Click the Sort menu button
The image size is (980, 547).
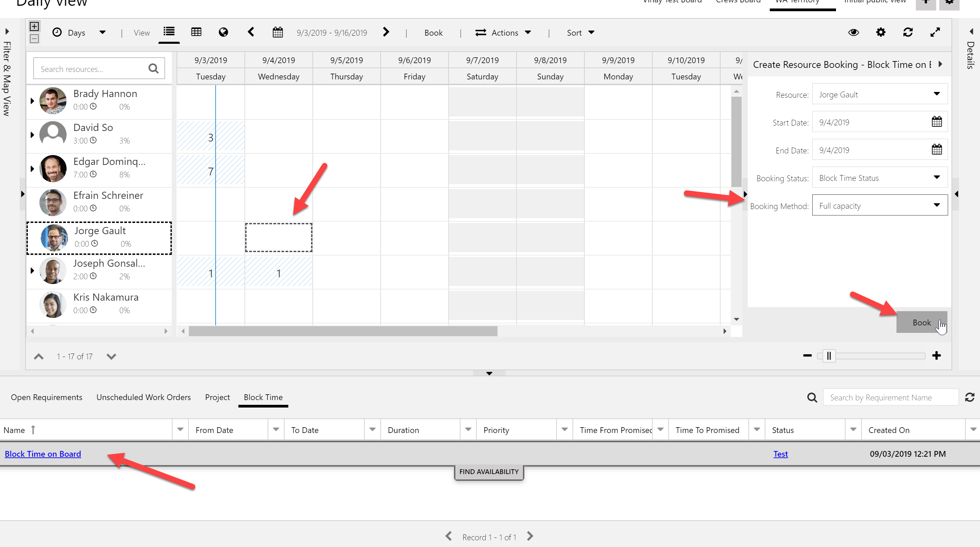[x=580, y=32]
